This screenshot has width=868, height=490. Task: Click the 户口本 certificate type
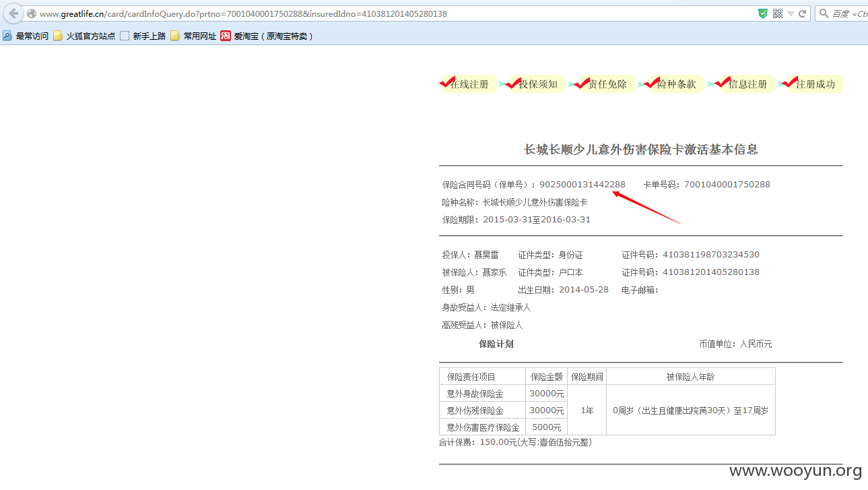point(570,272)
